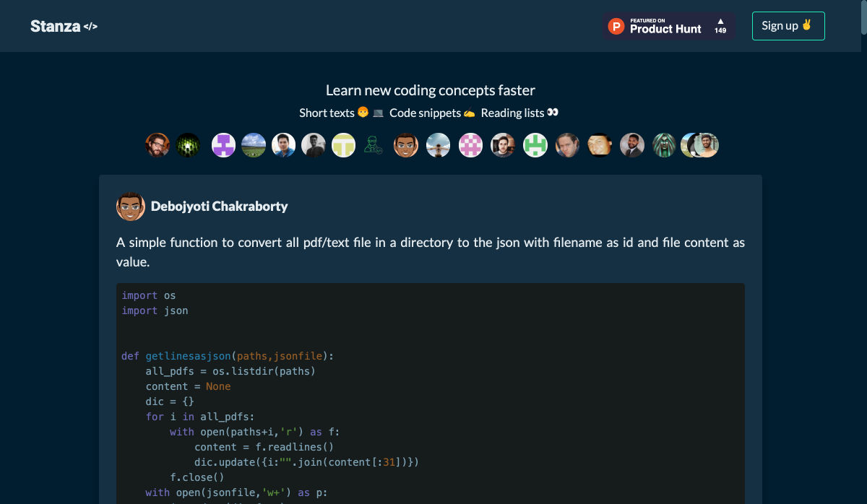Click the 'import json' code line
This screenshot has width=867, height=504.
tap(155, 310)
